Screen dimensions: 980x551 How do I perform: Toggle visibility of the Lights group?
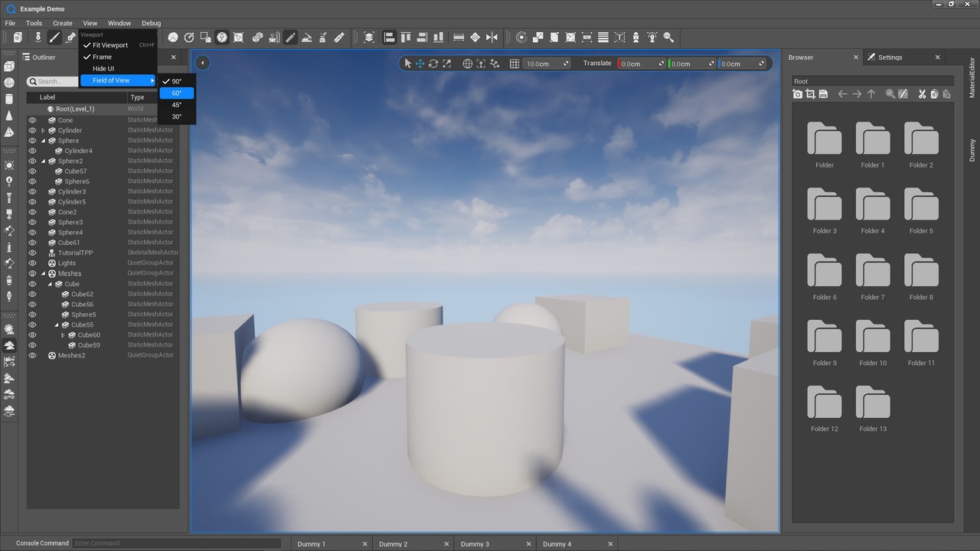[x=32, y=263]
